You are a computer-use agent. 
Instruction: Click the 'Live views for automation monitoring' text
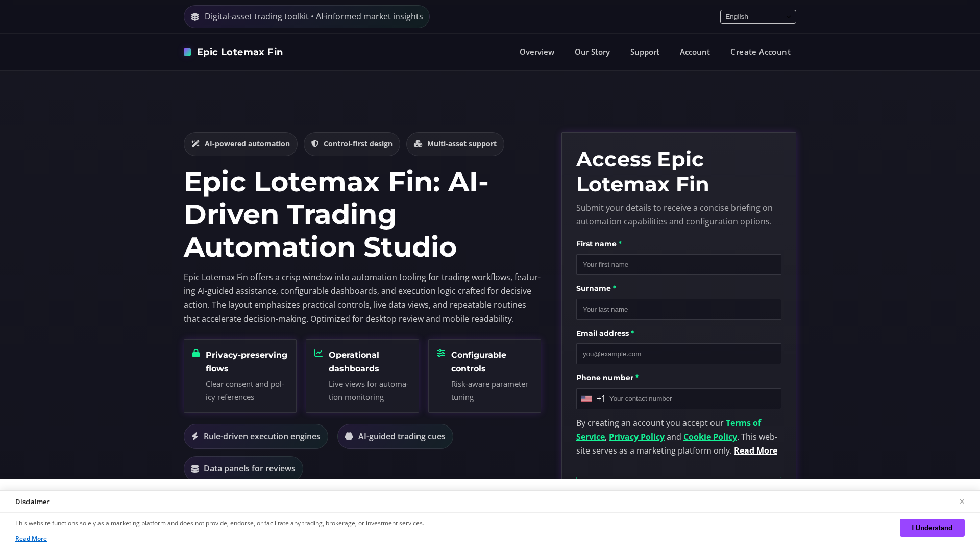[369, 390]
